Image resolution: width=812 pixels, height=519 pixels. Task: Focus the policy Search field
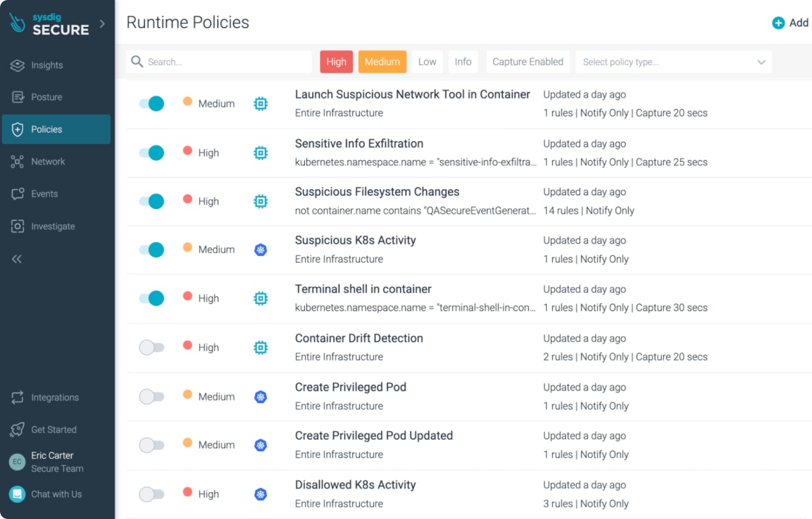pyautogui.click(x=219, y=62)
